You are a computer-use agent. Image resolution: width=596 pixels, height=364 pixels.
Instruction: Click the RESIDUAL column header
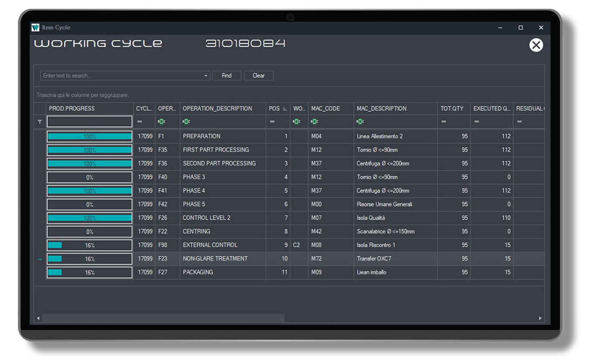tap(529, 108)
